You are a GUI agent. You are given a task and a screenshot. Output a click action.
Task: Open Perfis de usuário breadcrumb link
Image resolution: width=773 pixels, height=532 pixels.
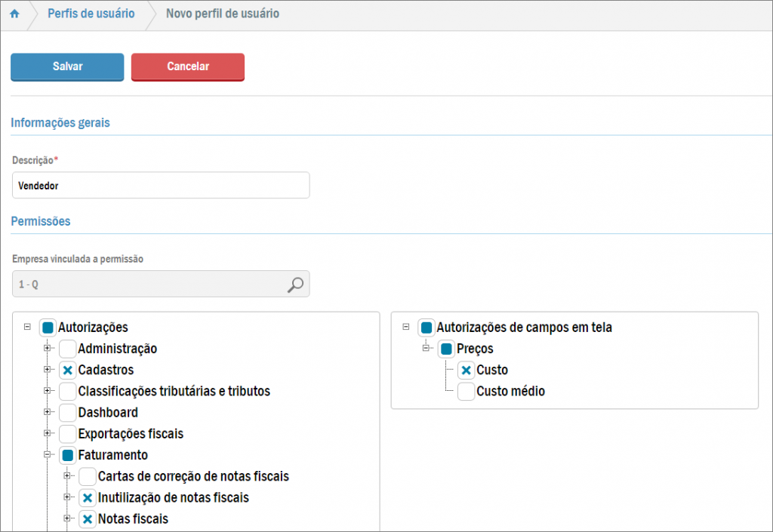click(x=91, y=14)
